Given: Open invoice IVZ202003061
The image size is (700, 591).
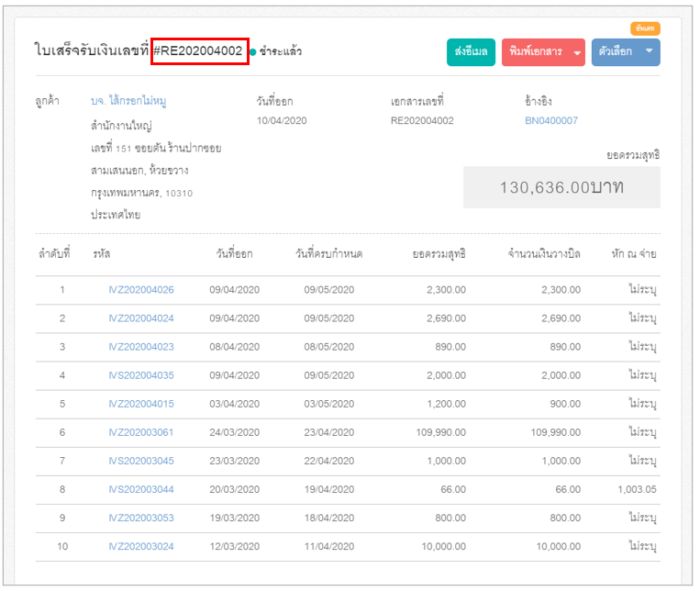Looking at the screenshot, I should tap(141, 433).
